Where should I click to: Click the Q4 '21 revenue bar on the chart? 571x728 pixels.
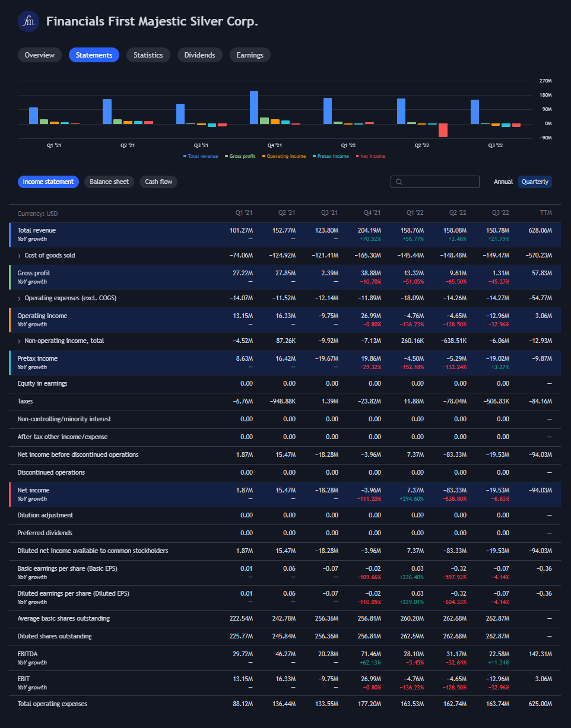tap(254, 107)
